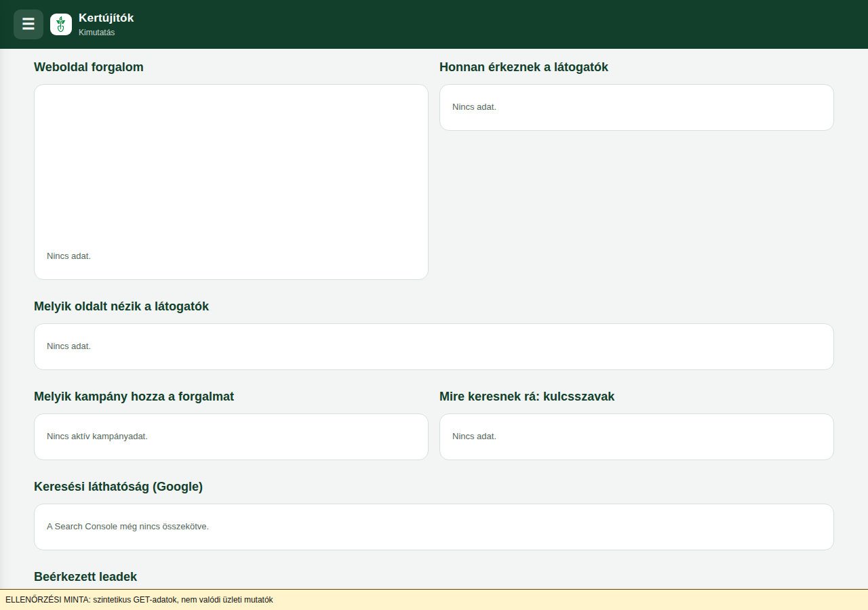Click the Kimutatás subtitle in header
This screenshot has height=610, width=868.
click(97, 33)
